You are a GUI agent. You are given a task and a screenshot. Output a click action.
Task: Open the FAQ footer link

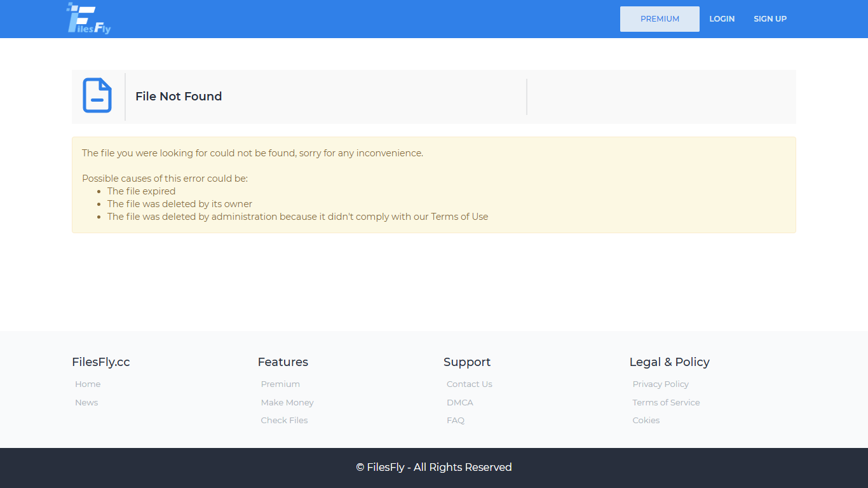[x=456, y=421]
